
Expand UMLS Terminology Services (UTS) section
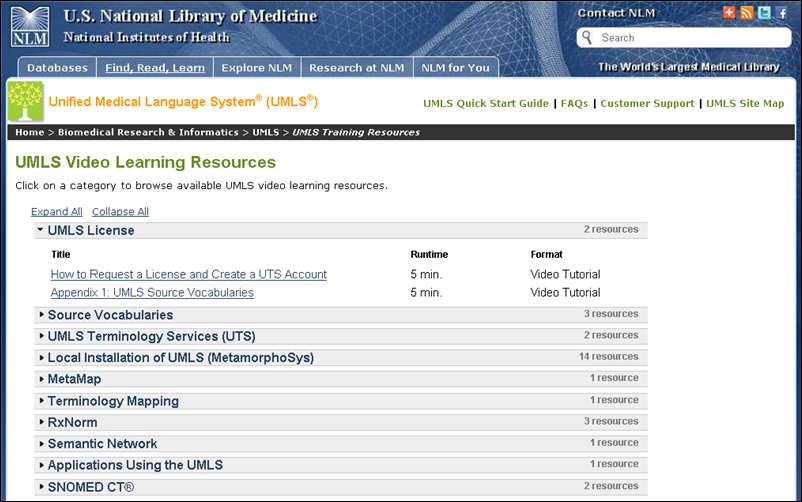(x=341, y=336)
